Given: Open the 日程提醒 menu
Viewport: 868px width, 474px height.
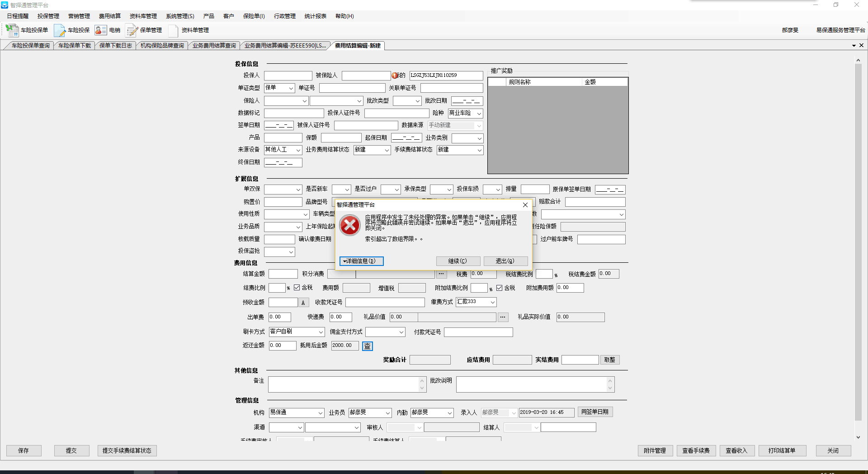Looking at the screenshot, I should tap(18, 16).
